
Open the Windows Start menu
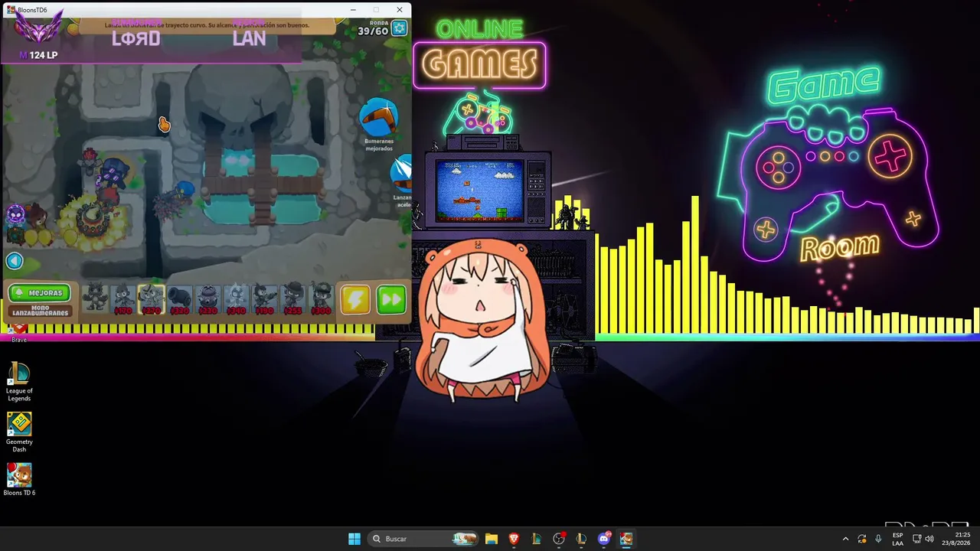[x=354, y=539]
